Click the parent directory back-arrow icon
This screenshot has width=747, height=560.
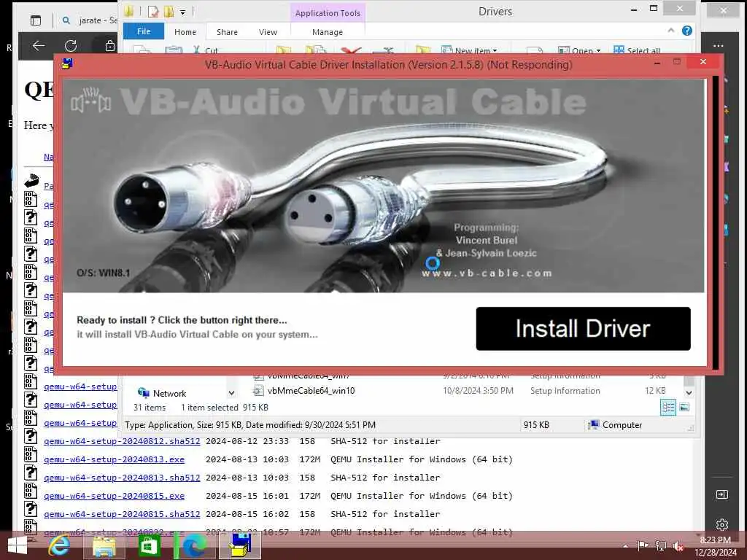point(31,181)
